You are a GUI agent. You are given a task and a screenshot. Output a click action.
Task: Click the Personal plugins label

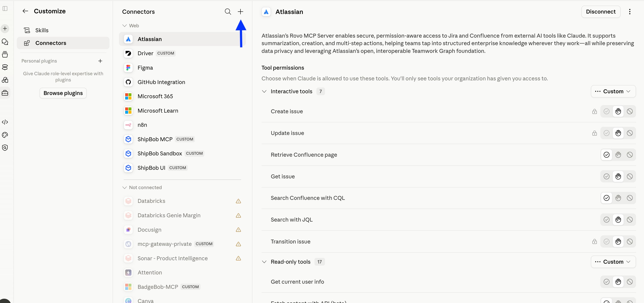click(39, 61)
